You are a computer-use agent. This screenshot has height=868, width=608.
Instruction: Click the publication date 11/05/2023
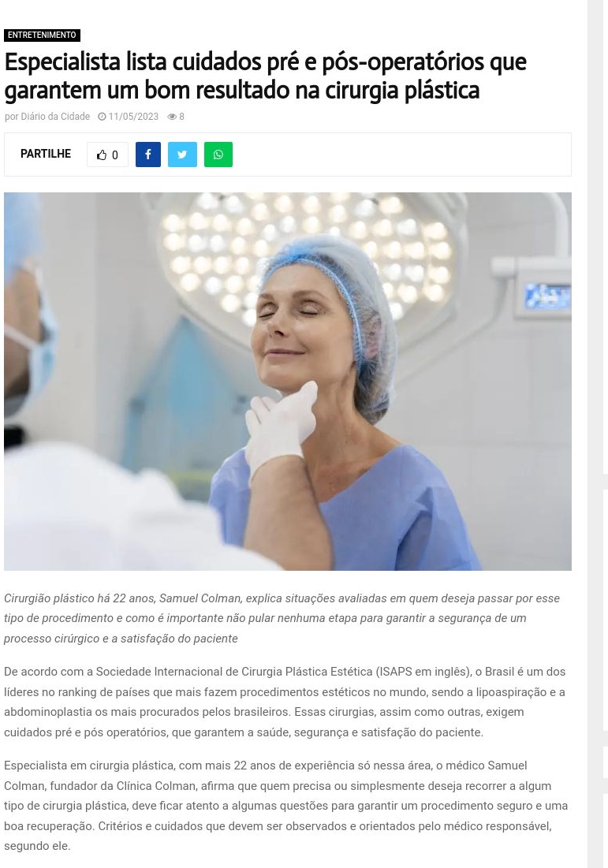(x=133, y=116)
